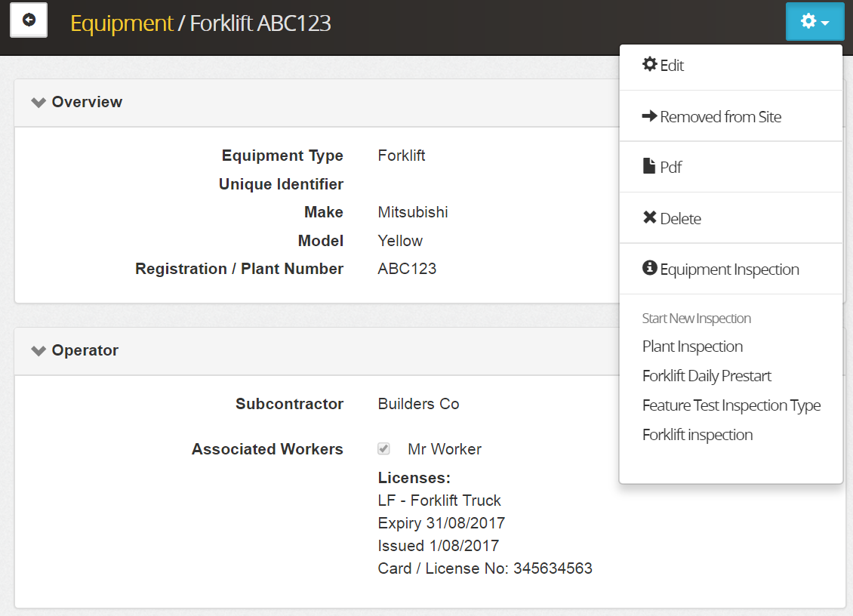This screenshot has width=853, height=616.
Task: Click the back arrow button
Action: tap(29, 20)
